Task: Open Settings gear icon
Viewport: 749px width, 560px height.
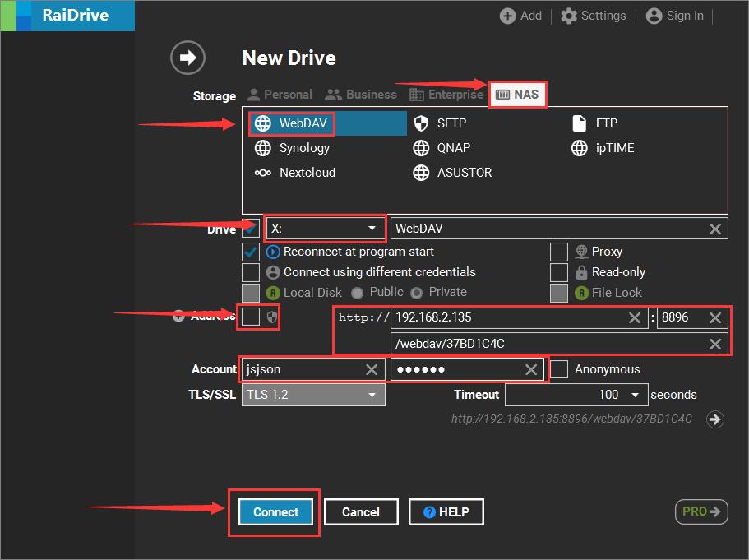Action: 568,16
